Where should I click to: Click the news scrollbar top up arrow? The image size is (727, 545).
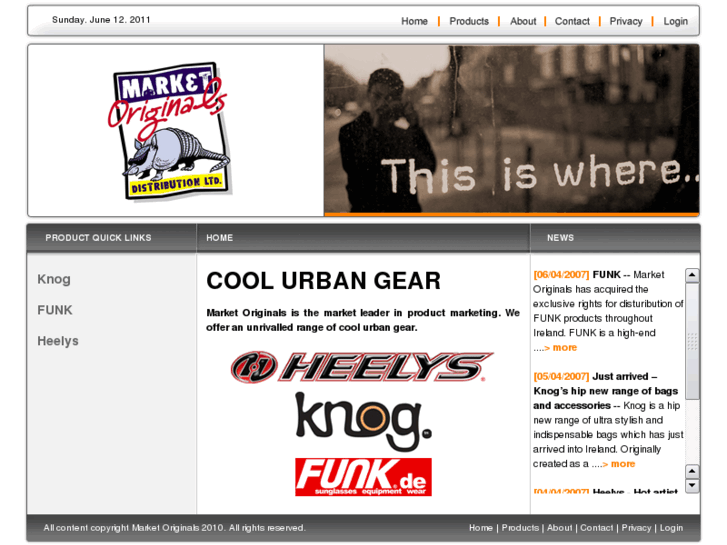click(692, 275)
